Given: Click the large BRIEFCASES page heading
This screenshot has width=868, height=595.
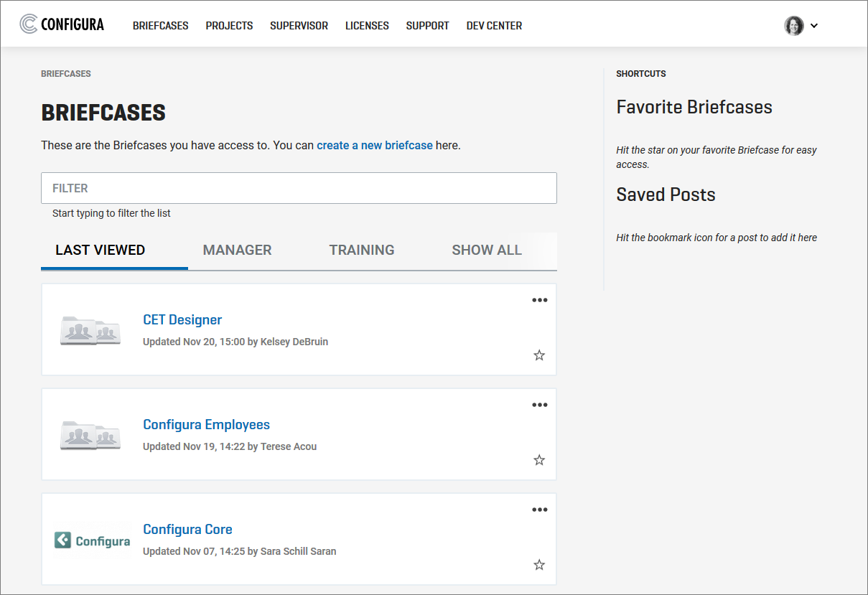Looking at the screenshot, I should (x=103, y=113).
